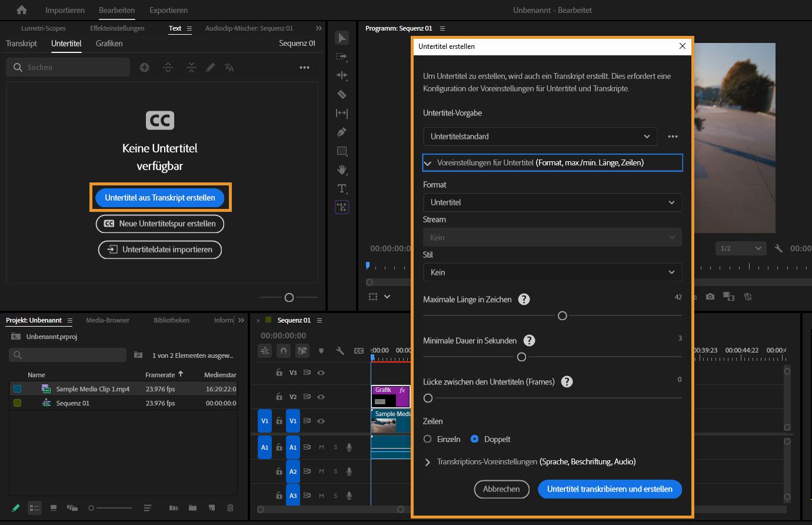The height and width of the screenshot is (525, 812).
Task: Select the Einzeln radio button
Action: point(428,439)
